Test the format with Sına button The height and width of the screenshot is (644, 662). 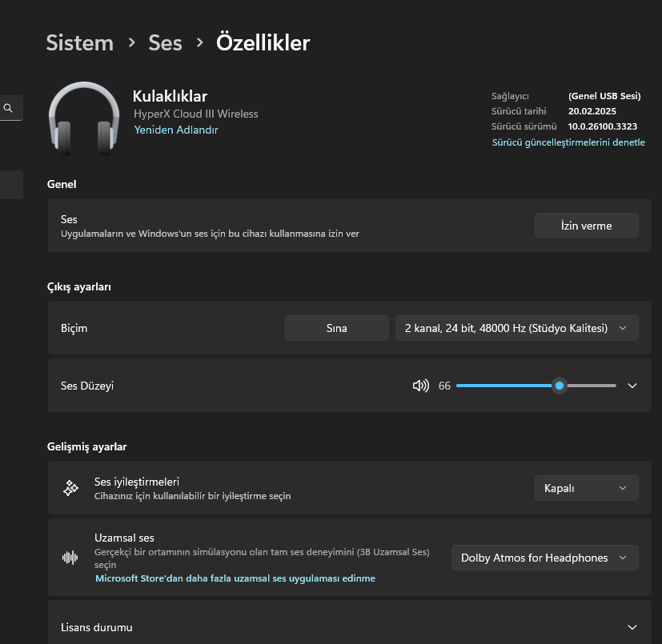[336, 328]
